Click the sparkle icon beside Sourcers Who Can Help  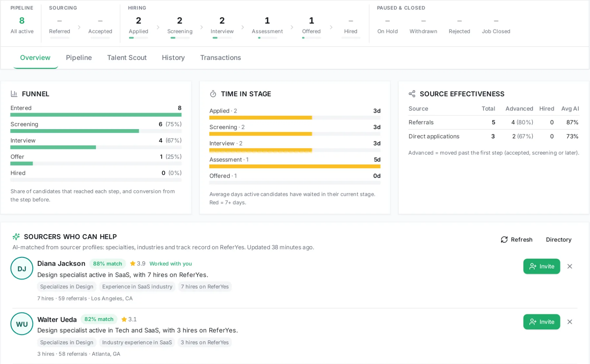click(16, 237)
